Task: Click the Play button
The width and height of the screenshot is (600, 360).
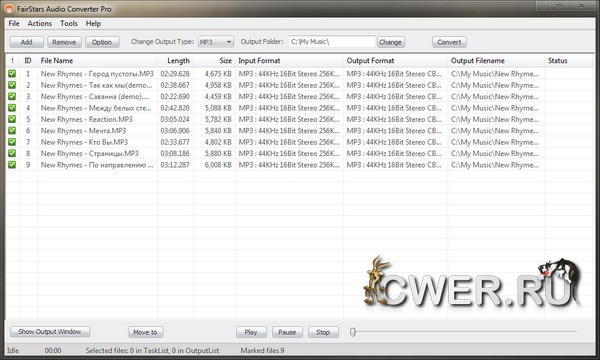Action: pos(251,332)
